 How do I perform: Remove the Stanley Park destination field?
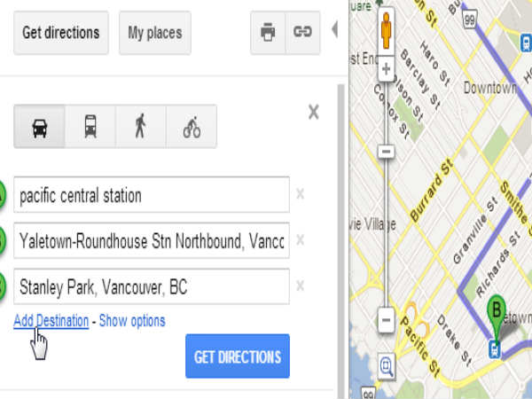pos(300,286)
